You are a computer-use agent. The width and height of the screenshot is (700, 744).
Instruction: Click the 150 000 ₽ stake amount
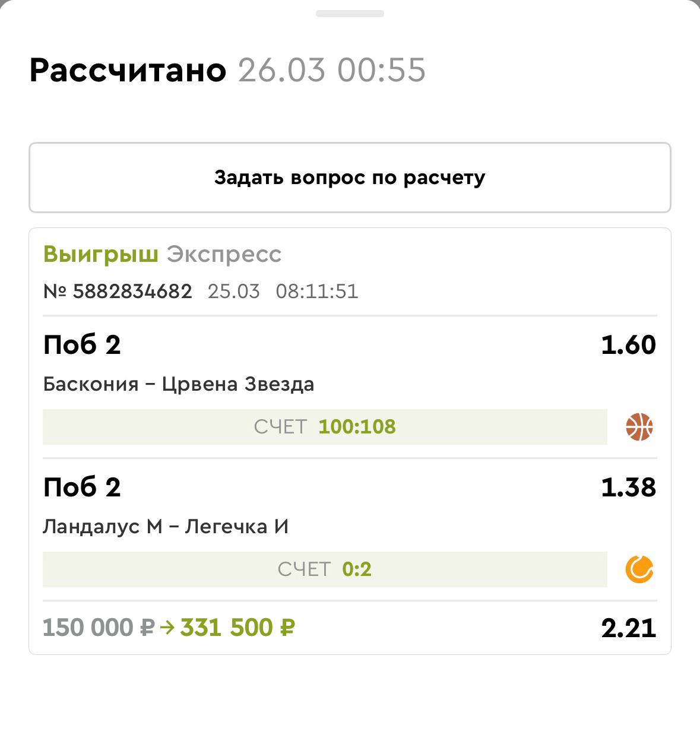99,628
